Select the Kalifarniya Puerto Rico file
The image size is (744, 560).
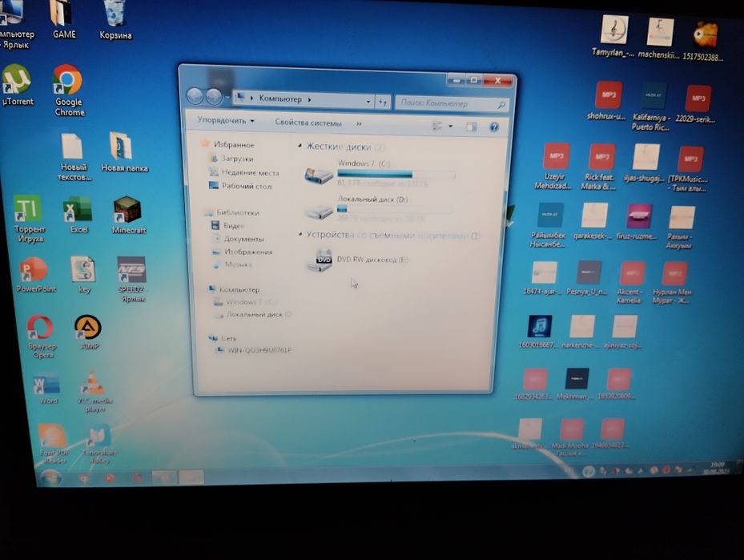[652, 107]
